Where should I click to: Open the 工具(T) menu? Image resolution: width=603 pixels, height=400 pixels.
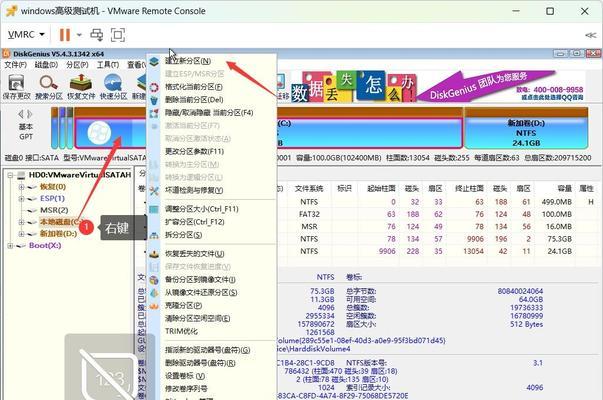[108, 65]
